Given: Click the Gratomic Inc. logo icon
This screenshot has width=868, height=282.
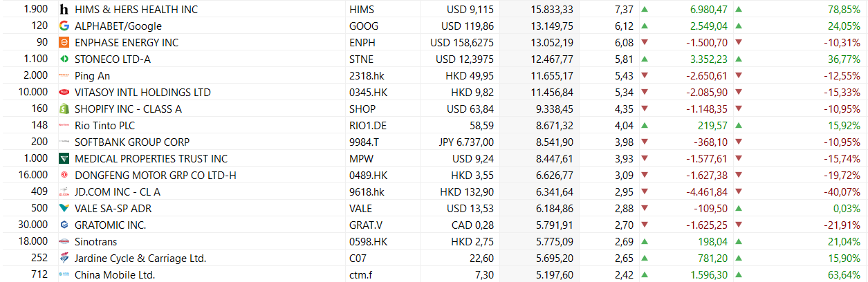Looking at the screenshot, I should pyautogui.click(x=64, y=225).
